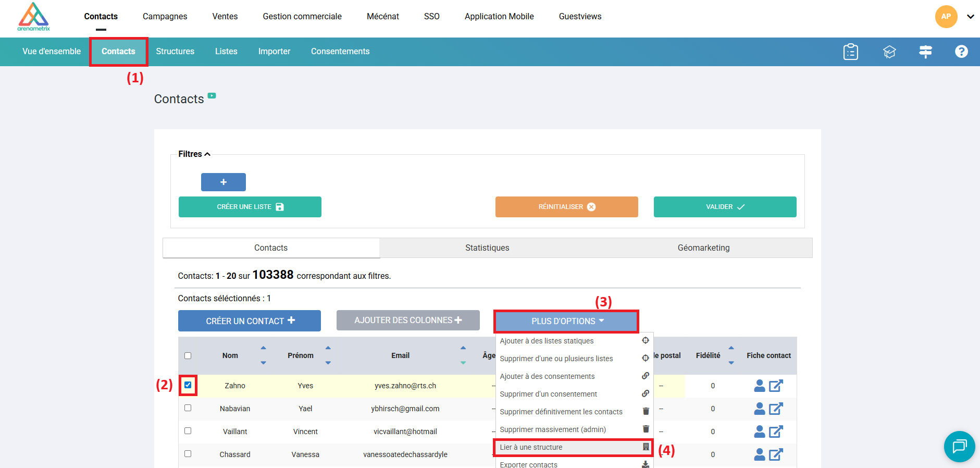This screenshot has height=468, width=980.
Task: Expand the AP user account menu
Action: pos(970,17)
